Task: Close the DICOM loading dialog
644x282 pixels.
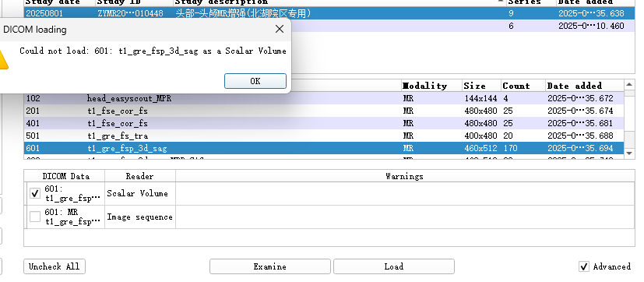Action: point(280,29)
